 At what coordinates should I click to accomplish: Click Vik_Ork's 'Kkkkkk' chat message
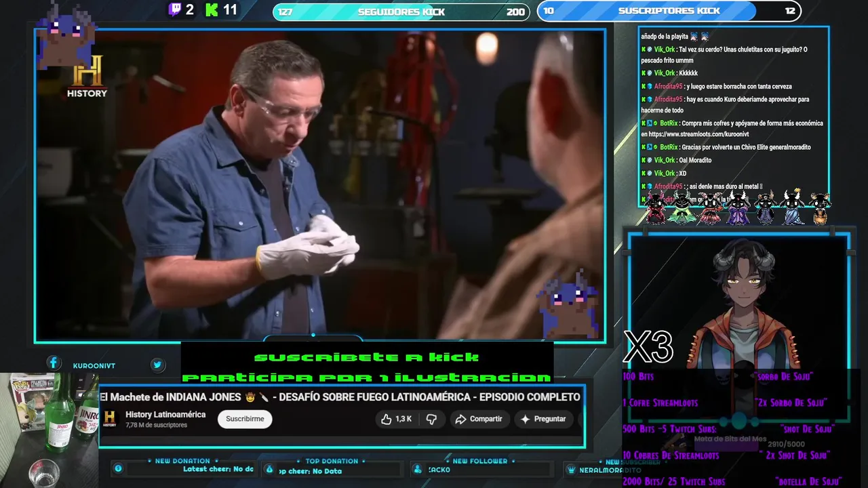tap(669, 73)
